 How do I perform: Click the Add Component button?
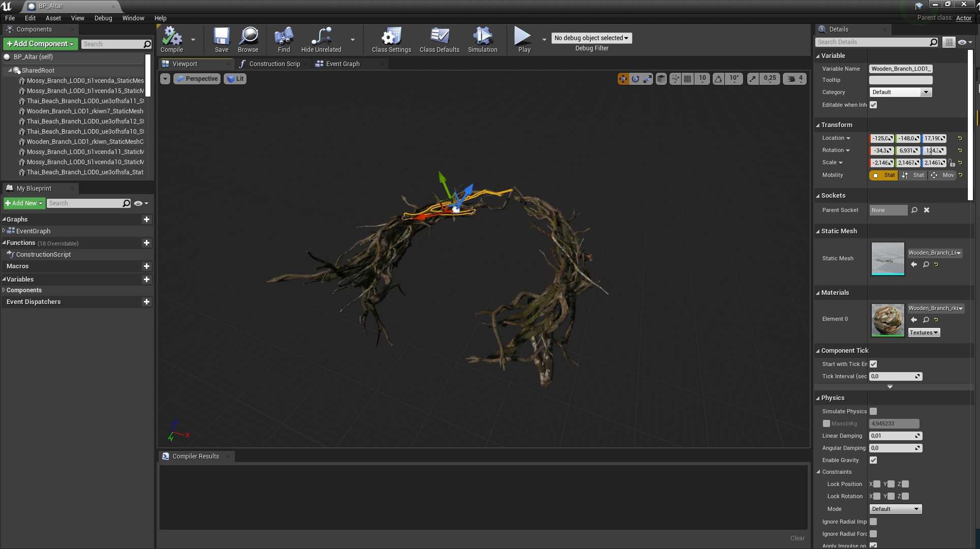pyautogui.click(x=40, y=44)
